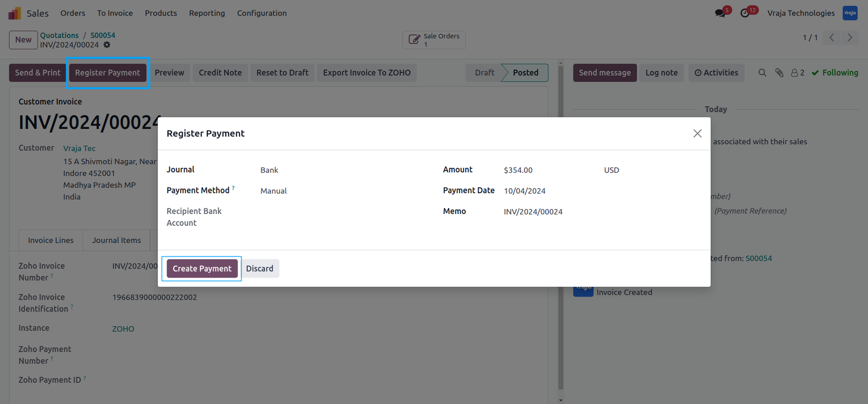Open the USD currency dropdown
The height and width of the screenshot is (404, 868).
(652, 170)
